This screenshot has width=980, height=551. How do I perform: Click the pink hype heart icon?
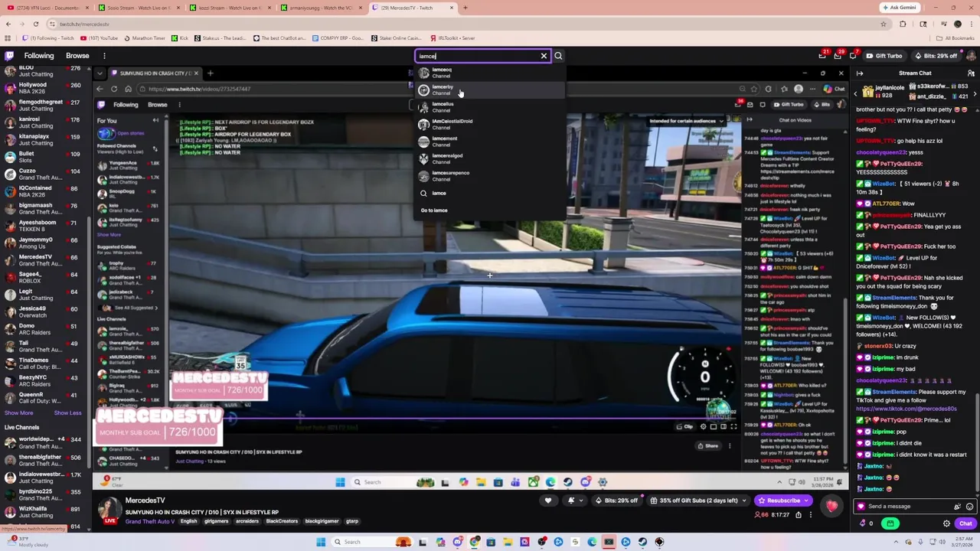pos(831,505)
